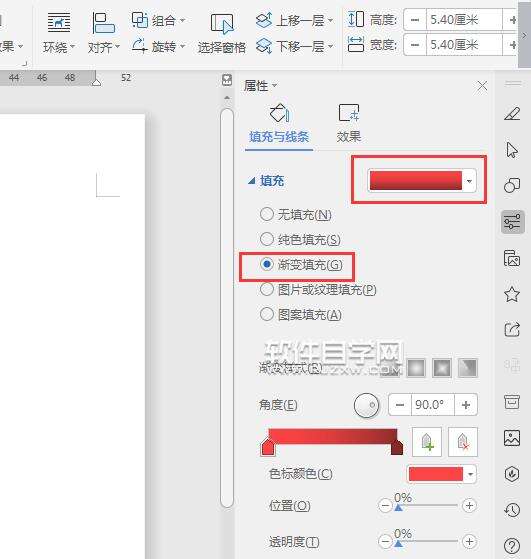Select 渐变填充(G) option
Screen dimensions: 531x559
click(301, 265)
